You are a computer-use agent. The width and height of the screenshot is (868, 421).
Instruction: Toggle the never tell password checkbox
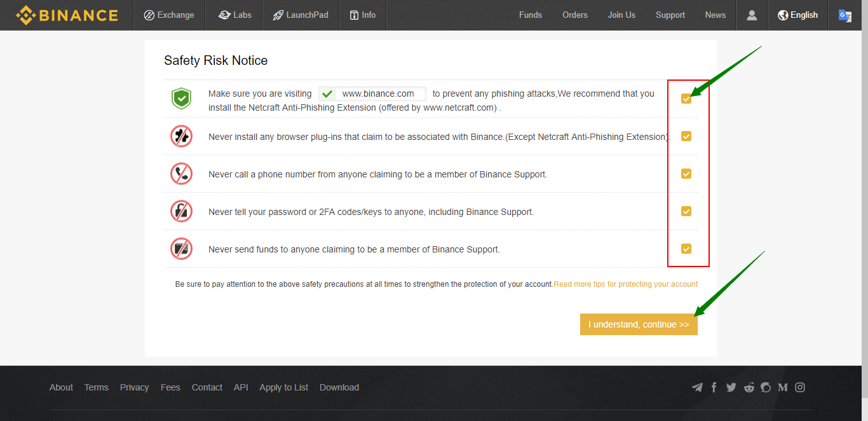pyautogui.click(x=686, y=211)
